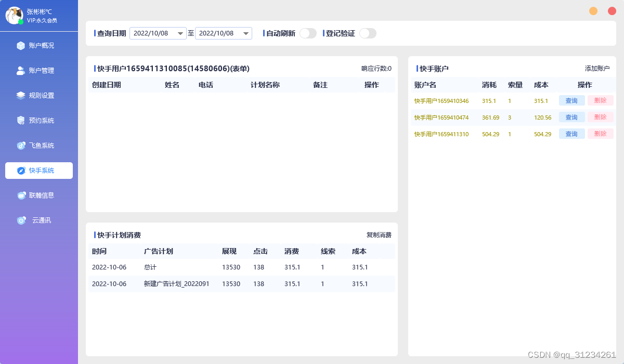Click the 飞鱼系统 sidebar icon
This screenshot has width=624, height=364.
pos(21,146)
